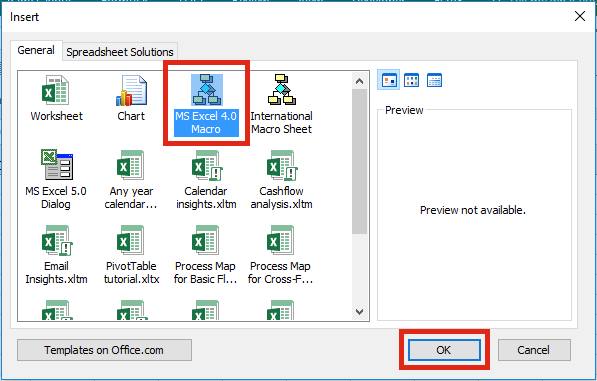Viewport: 597px width, 381px height.
Task: Close the Insert dialog
Action: coord(580,16)
